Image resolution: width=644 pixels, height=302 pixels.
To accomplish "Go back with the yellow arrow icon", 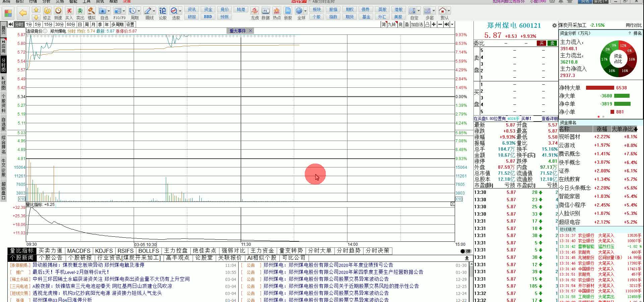I will click(x=23, y=13).
